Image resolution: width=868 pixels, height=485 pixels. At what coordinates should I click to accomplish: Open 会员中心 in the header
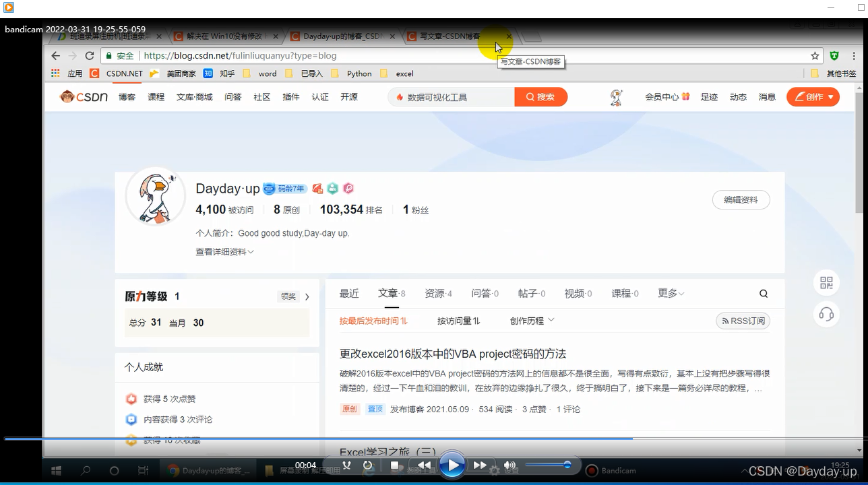tap(667, 97)
